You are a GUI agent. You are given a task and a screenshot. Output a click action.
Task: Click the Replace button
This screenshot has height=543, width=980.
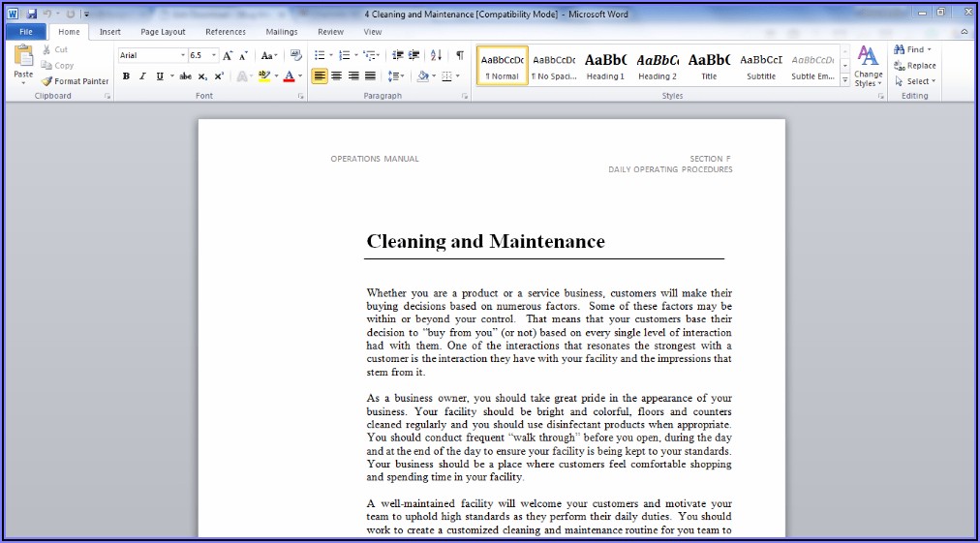(914, 66)
